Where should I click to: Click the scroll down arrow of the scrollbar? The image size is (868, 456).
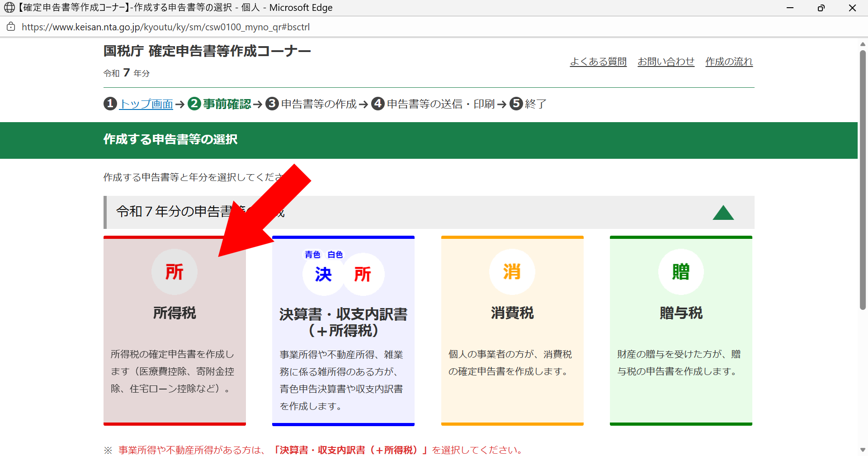tap(863, 450)
